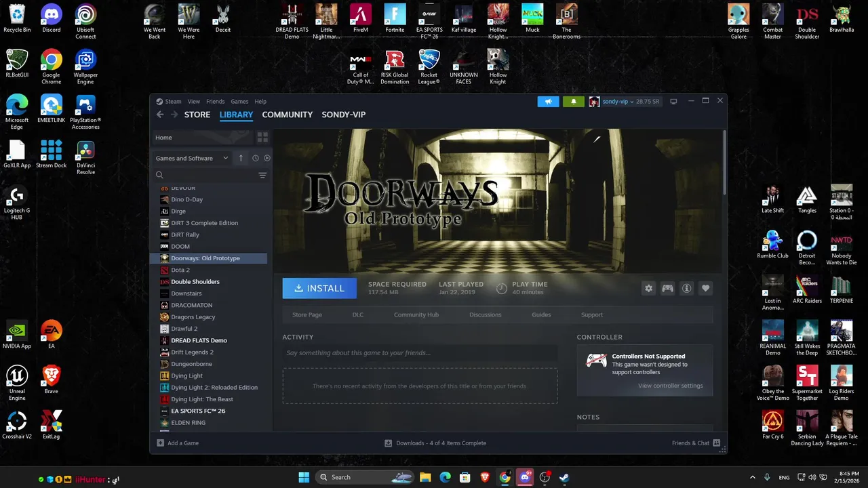Click the activity post text field
The width and height of the screenshot is (868, 488).
(x=420, y=352)
